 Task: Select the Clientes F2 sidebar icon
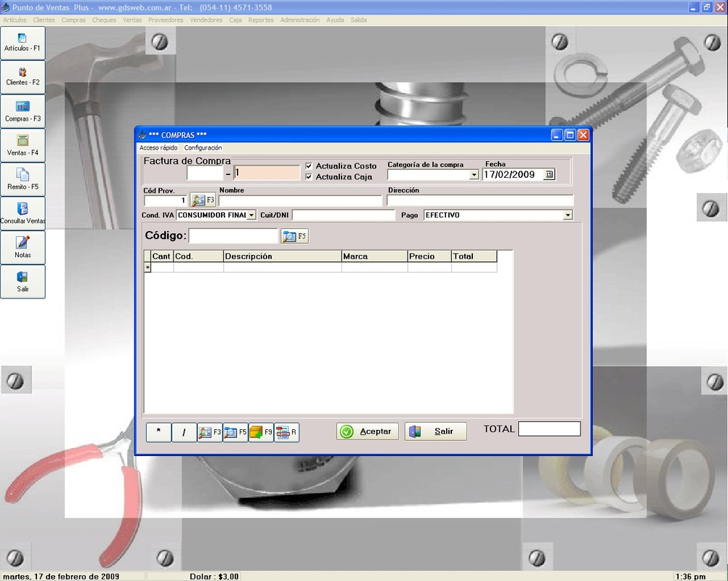point(23,76)
